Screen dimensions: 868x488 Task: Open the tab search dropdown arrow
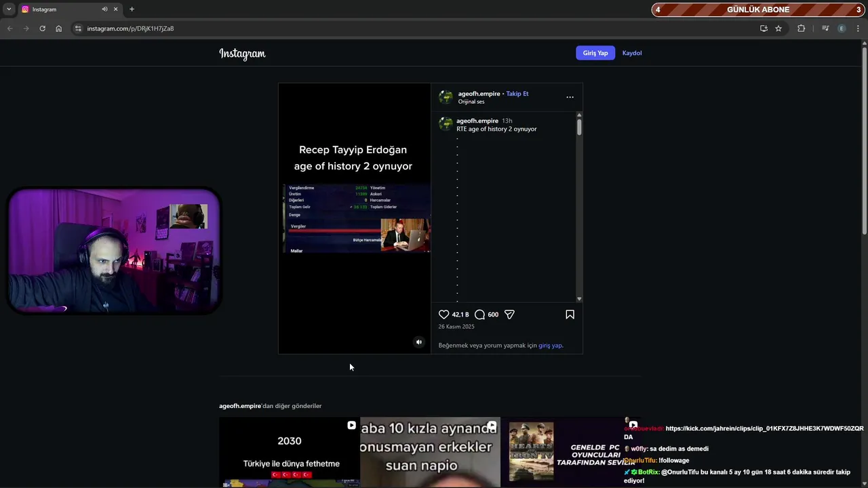9,9
